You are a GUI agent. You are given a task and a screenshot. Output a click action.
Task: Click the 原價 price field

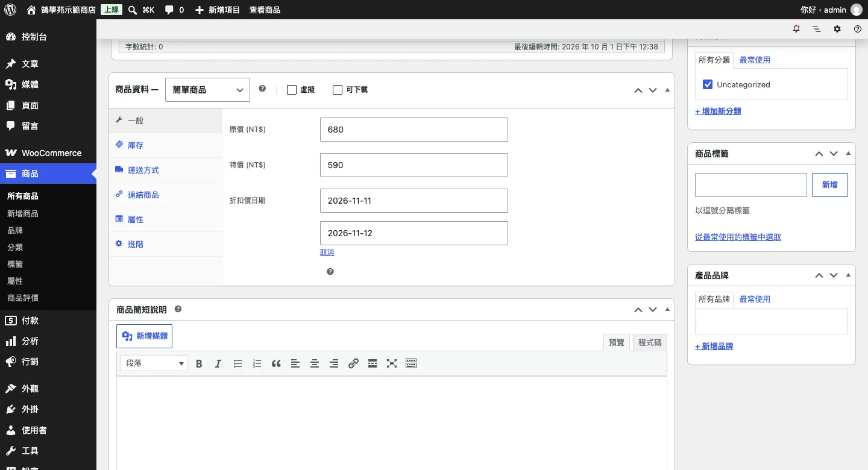pos(414,130)
